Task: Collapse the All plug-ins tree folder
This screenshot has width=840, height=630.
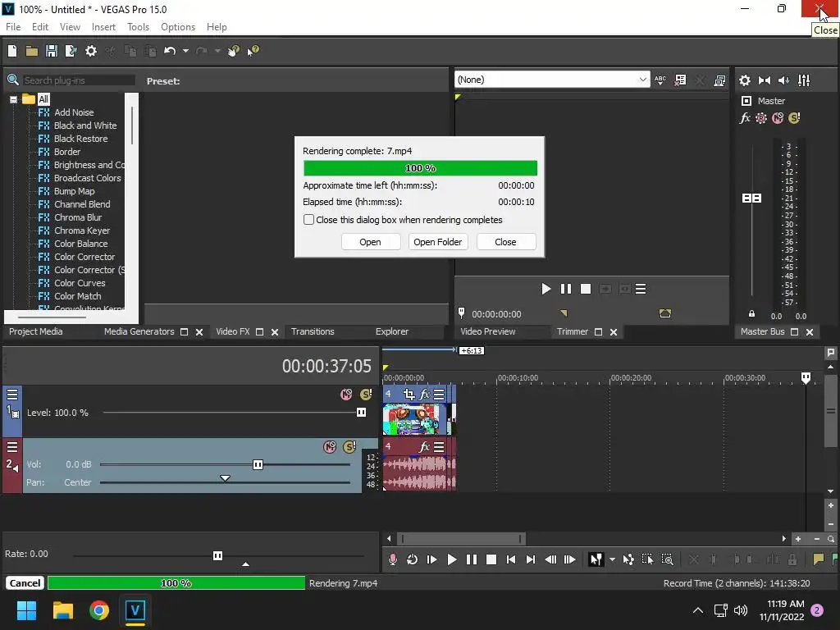Action: click(13, 99)
